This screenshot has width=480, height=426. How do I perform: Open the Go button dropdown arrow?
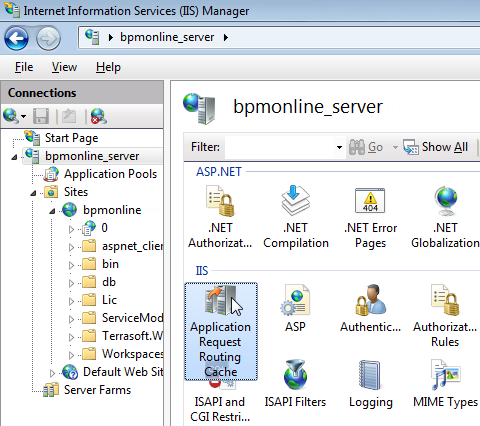tap(395, 147)
